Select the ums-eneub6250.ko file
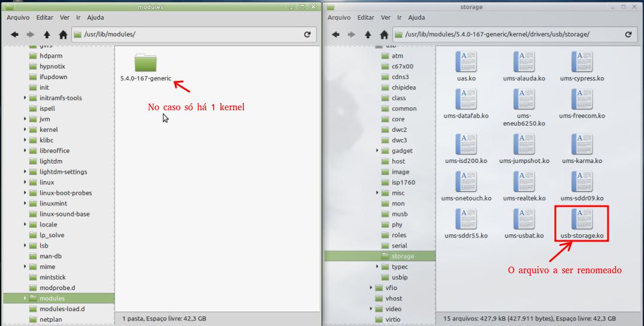This screenshot has width=644, height=326. (524, 108)
